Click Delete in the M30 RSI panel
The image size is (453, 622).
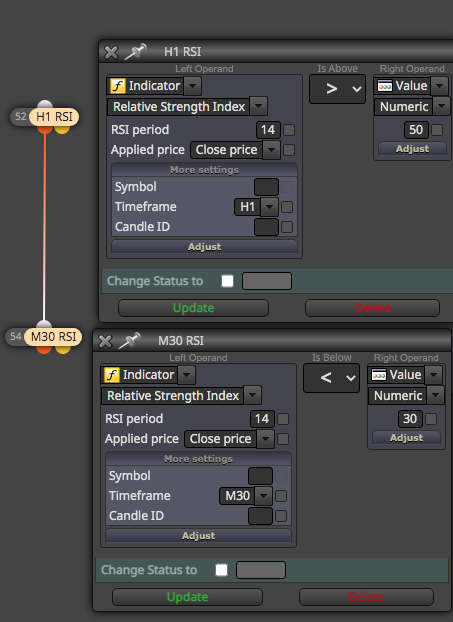tap(366, 597)
